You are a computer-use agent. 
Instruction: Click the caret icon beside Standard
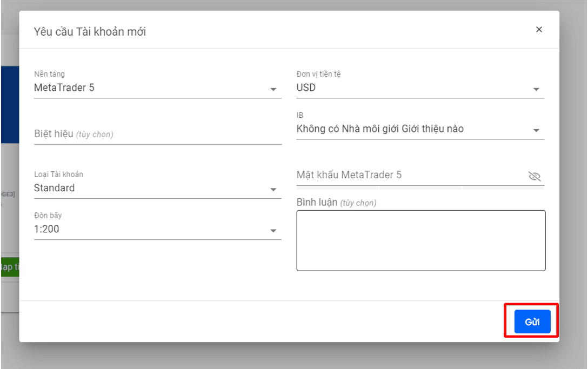coord(273,190)
